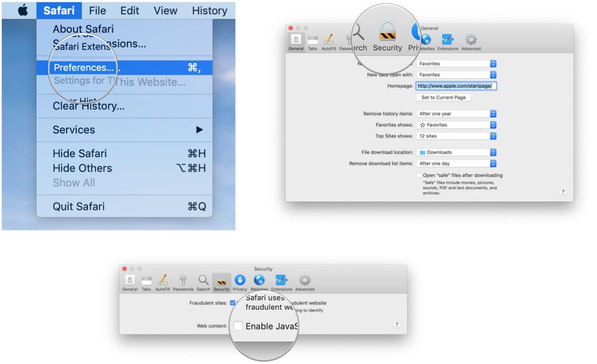Screen dimensions: 597x364
Task: Enable JavaScript in Web content settings
Action: point(238,326)
